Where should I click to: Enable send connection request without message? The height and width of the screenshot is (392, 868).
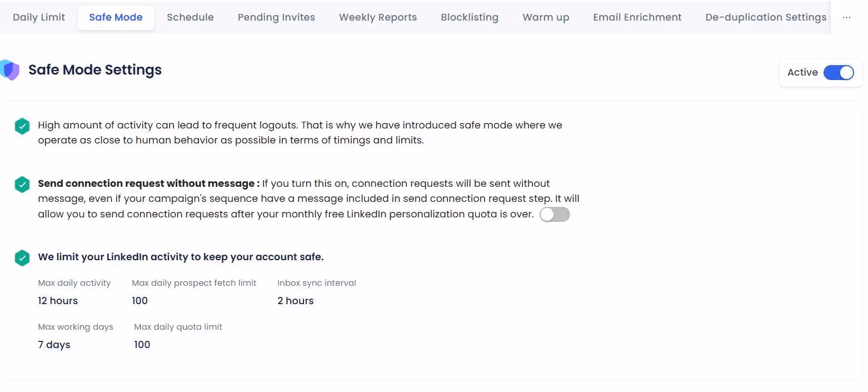tap(555, 214)
